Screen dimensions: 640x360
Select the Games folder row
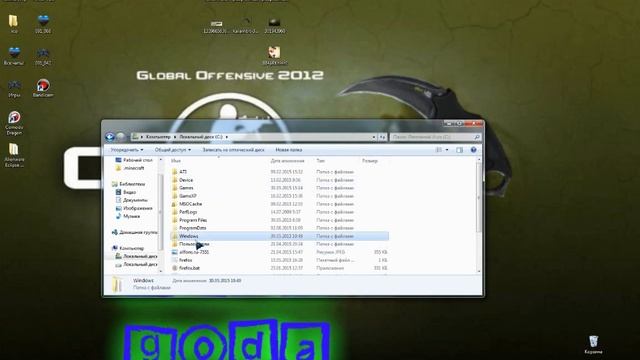pyautogui.click(x=279, y=188)
